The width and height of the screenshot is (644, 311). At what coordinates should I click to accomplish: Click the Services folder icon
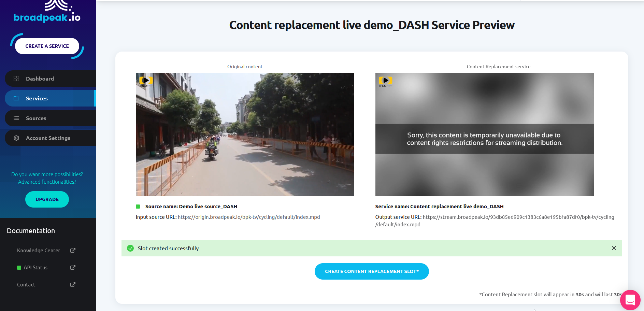16,98
